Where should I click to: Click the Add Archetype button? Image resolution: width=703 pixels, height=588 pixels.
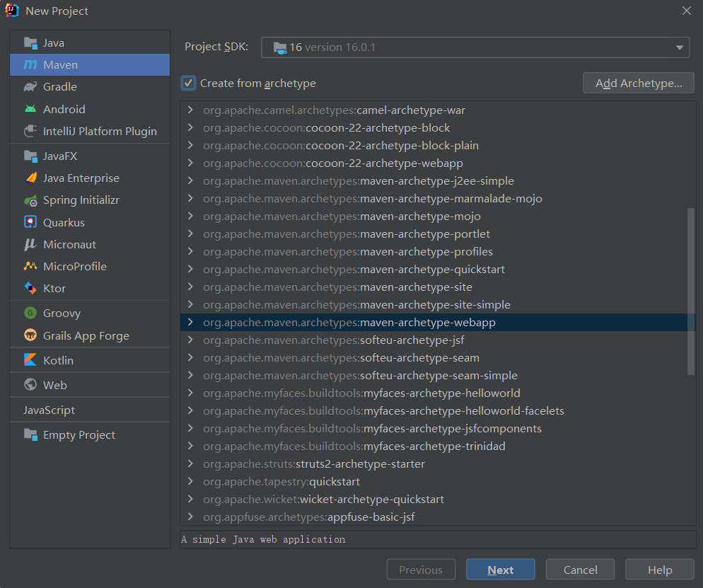click(x=639, y=83)
